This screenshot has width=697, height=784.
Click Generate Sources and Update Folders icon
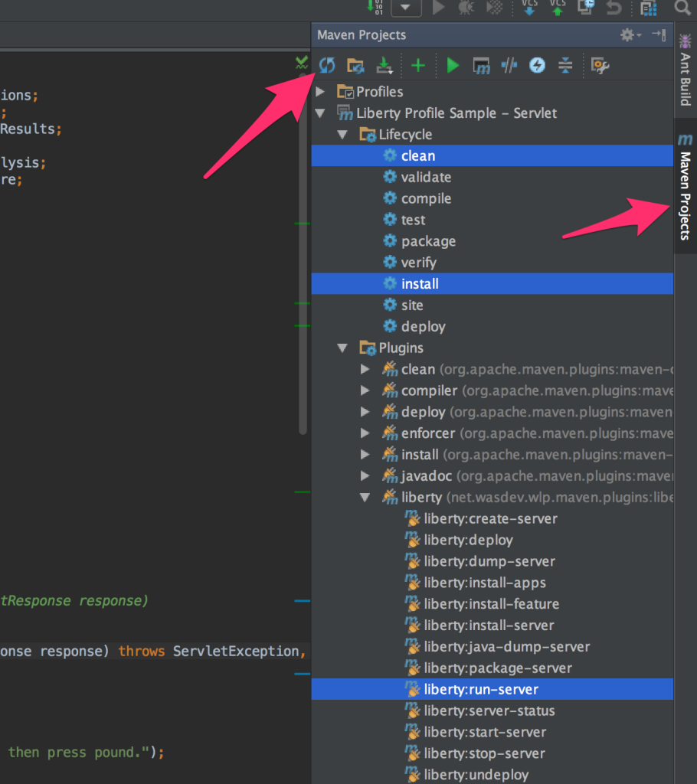355,65
